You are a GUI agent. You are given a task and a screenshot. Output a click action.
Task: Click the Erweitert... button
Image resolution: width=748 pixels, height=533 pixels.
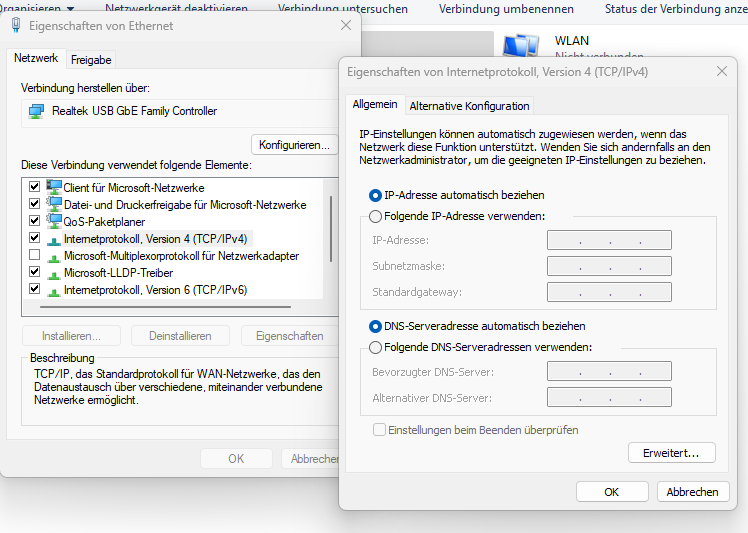tap(672, 453)
